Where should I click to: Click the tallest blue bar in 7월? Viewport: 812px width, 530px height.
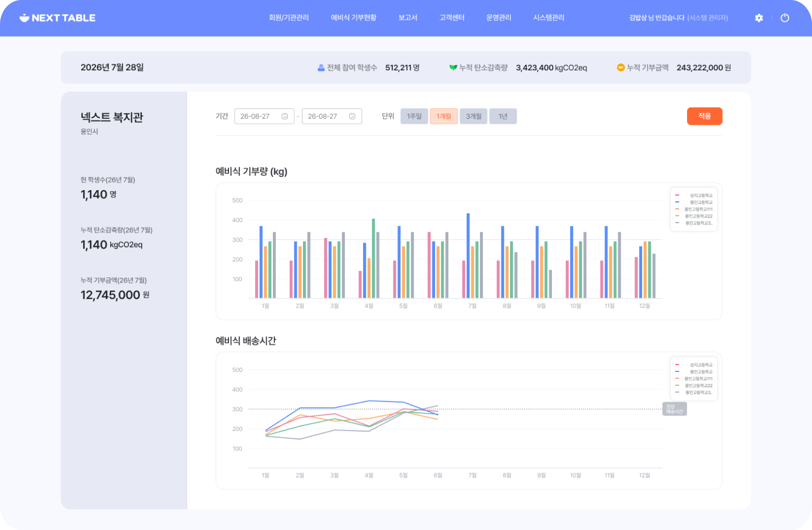pos(468,256)
